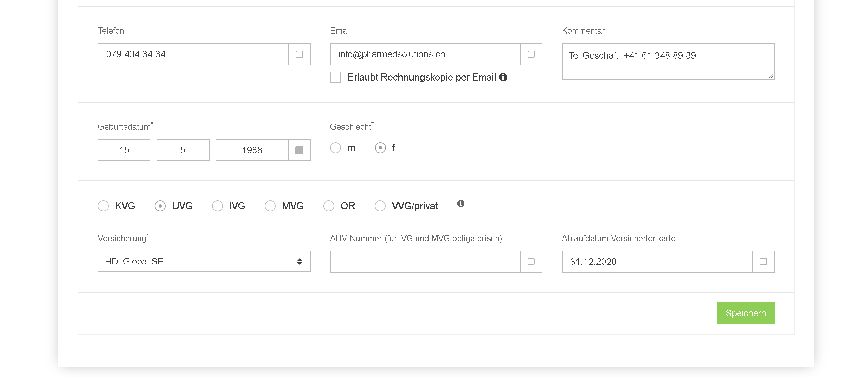
Task: Click the Kommentar textarea resize handle
Action: click(x=770, y=76)
